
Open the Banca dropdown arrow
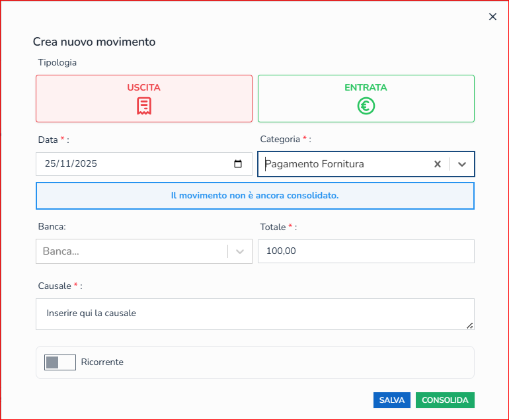pos(240,251)
